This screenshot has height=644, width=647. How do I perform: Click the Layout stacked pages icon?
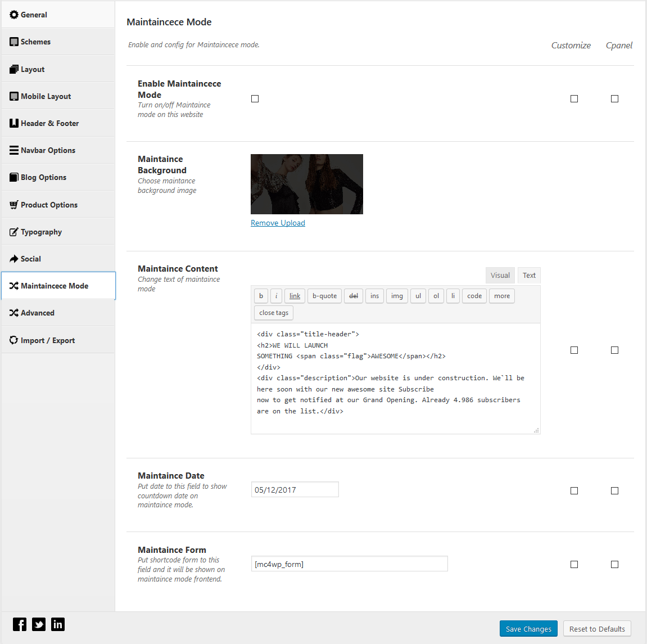click(x=14, y=69)
